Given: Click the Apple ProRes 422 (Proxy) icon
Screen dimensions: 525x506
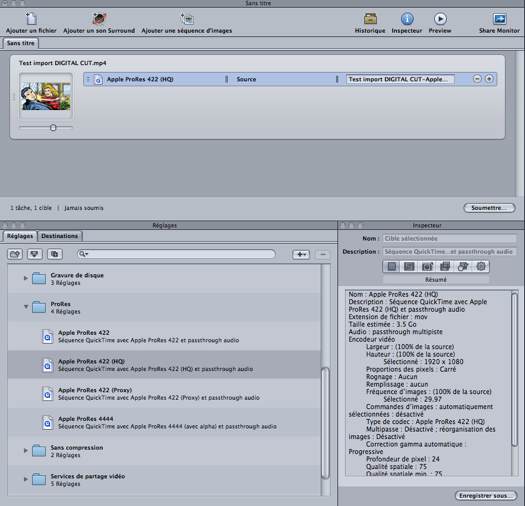Looking at the screenshot, I should pyautogui.click(x=48, y=394).
